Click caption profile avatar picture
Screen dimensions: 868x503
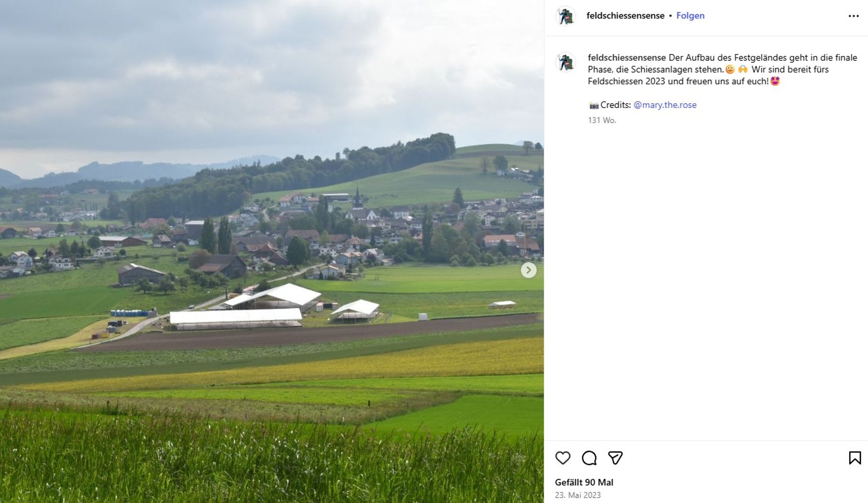tap(566, 62)
